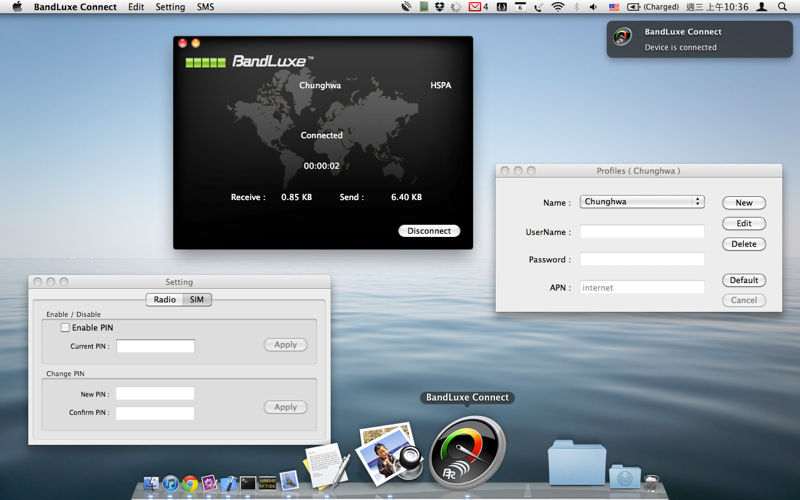This screenshot has height=500, width=800.
Task: Select the SIM tab in Setting
Action: (x=197, y=299)
